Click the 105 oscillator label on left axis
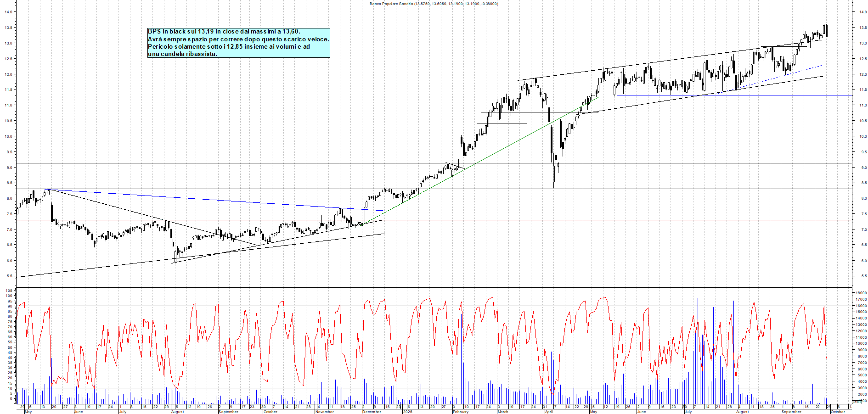The image size is (868, 414). pos(8,291)
